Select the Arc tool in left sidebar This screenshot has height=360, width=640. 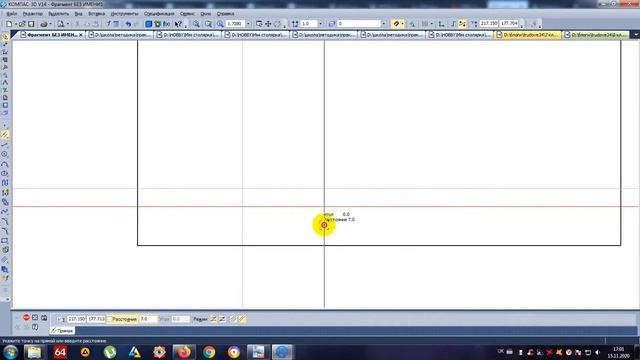[x=5, y=164]
